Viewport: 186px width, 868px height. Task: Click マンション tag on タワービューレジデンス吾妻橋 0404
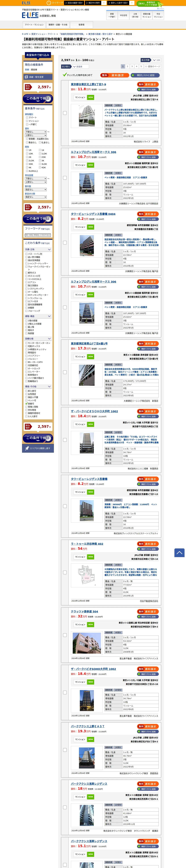click(x=80, y=227)
